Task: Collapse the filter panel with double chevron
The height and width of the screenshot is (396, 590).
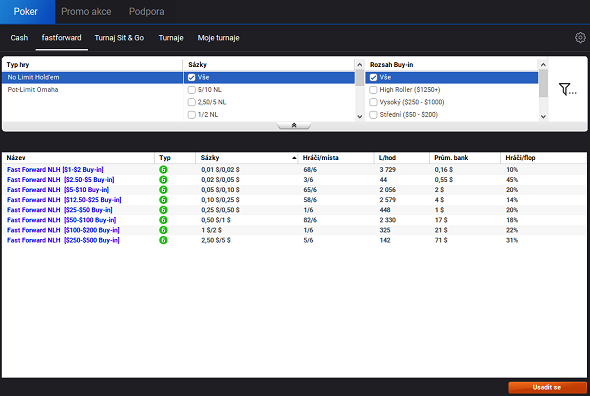Action: tap(294, 125)
